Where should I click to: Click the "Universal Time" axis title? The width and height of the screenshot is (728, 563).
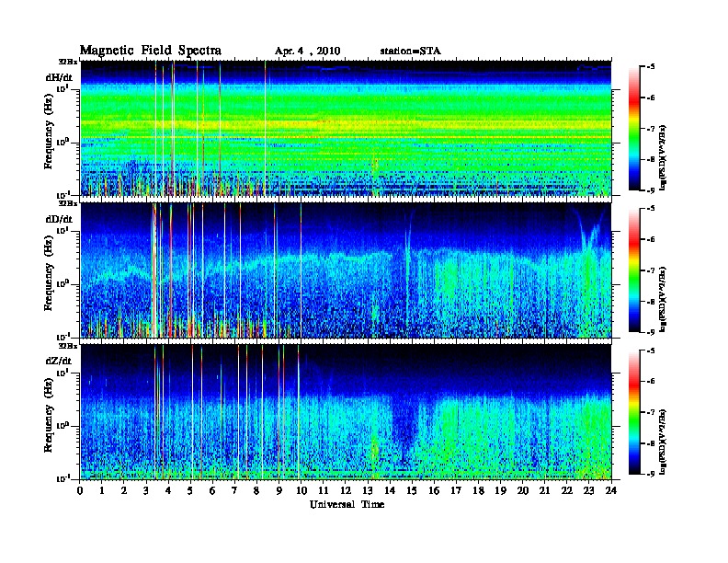(347, 504)
